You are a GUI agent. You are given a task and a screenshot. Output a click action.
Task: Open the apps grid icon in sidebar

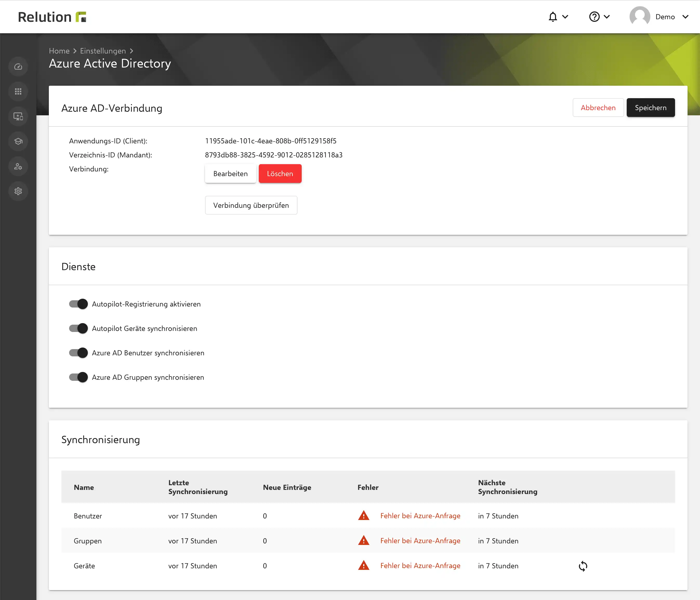click(18, 91)
